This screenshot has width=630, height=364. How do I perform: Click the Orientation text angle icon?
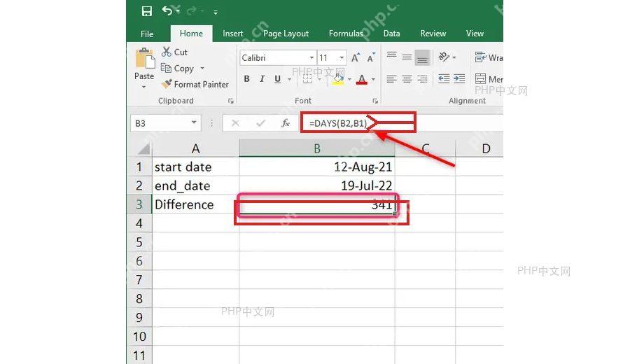(444, 57)
